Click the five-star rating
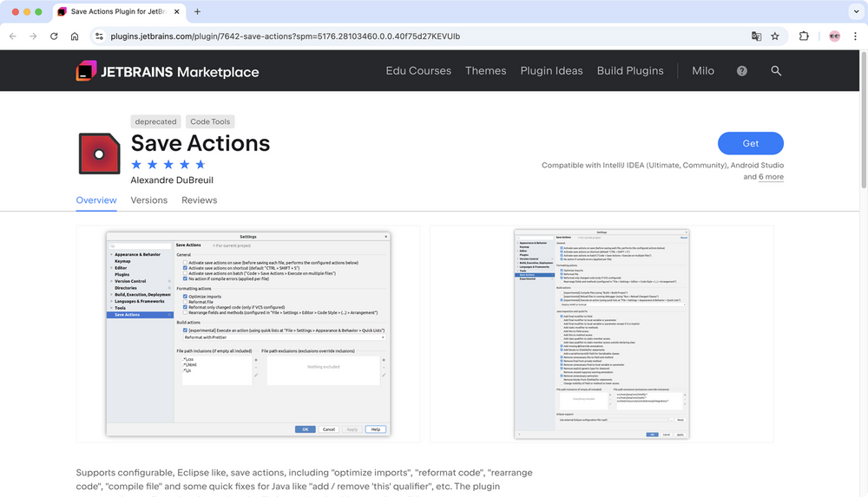Viewport: 868px width, 497px height. (x=168, y=164)
